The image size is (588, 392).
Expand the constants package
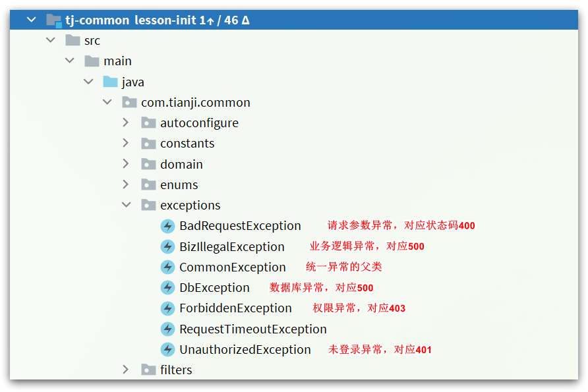[126, 143]
